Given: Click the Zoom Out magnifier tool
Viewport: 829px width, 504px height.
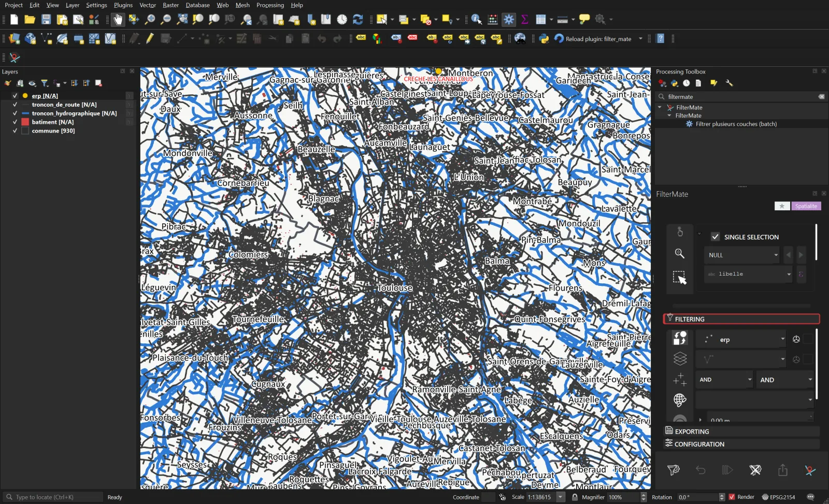Looking at the screenshot, I should tap(166, 20).
